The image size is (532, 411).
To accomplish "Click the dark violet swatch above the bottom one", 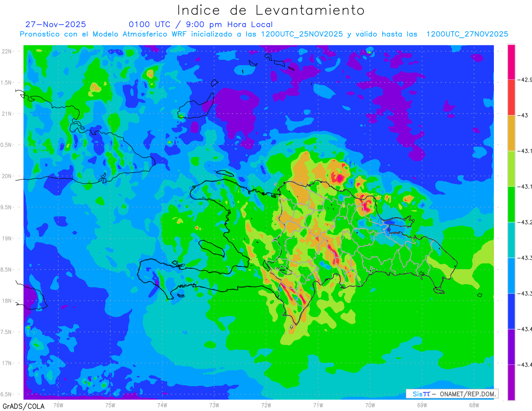I will (511, 347).
